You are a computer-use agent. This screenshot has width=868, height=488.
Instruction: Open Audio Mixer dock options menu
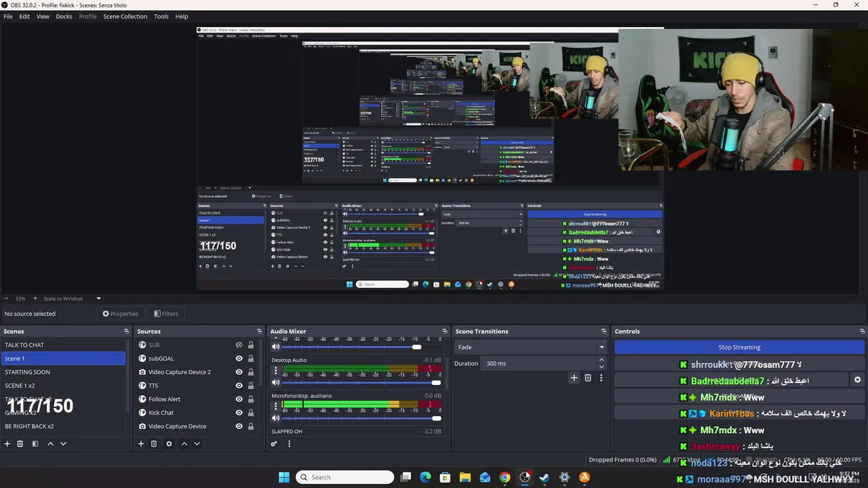click(289, 444)
